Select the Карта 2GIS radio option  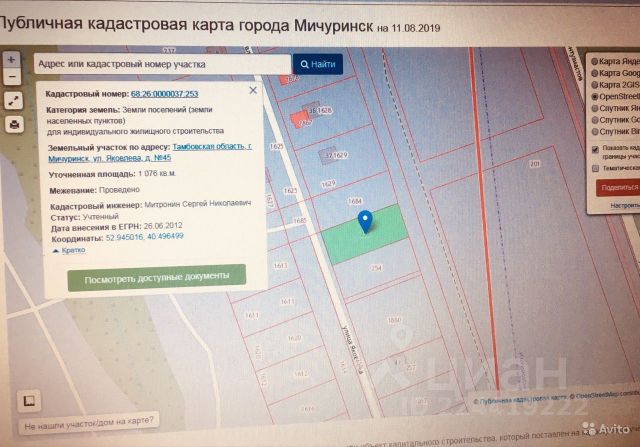pyautogui.click(x=593, y=85)
